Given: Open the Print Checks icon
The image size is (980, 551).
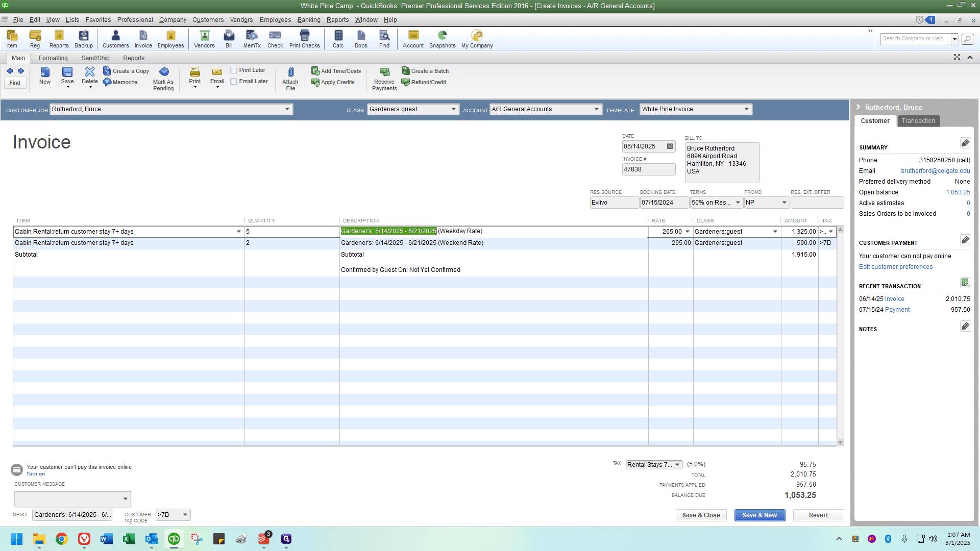Looking at the screenshot, I should pos(305,39).
